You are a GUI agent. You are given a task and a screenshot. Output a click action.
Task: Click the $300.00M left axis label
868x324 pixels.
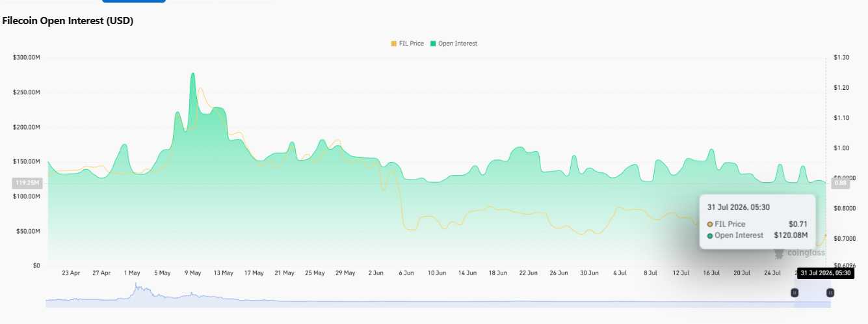[27, 58]
